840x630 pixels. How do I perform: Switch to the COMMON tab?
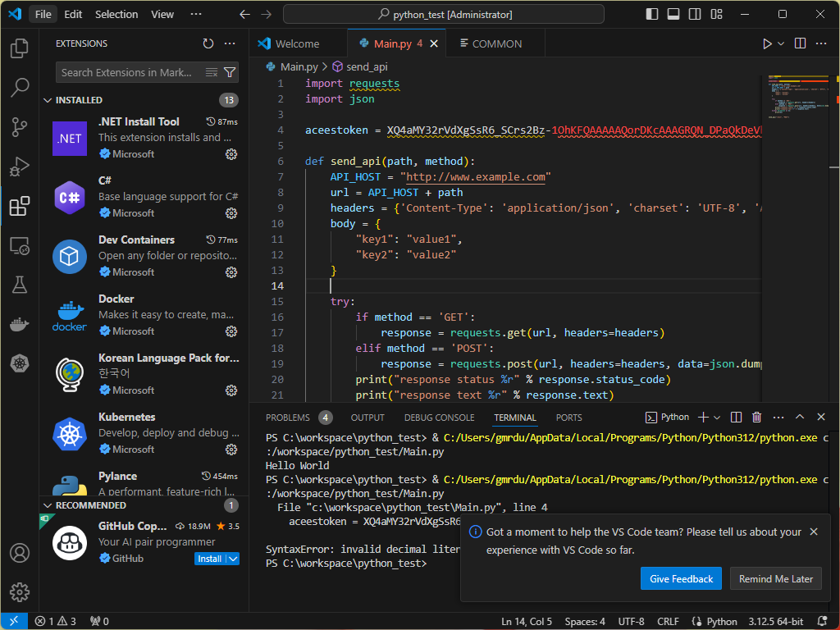[x=496, y=44]
